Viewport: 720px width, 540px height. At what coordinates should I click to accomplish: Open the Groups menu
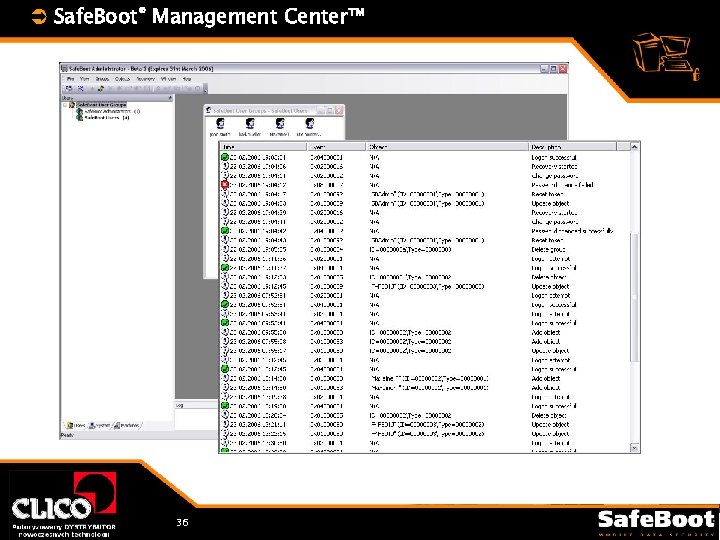tap(102, 79)
